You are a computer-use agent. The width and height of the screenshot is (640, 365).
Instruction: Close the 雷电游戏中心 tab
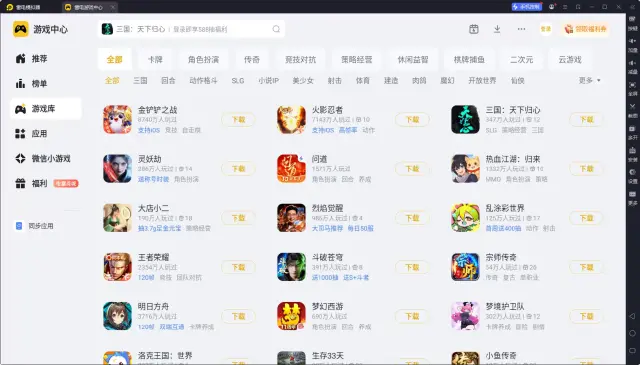pos(113,7)
